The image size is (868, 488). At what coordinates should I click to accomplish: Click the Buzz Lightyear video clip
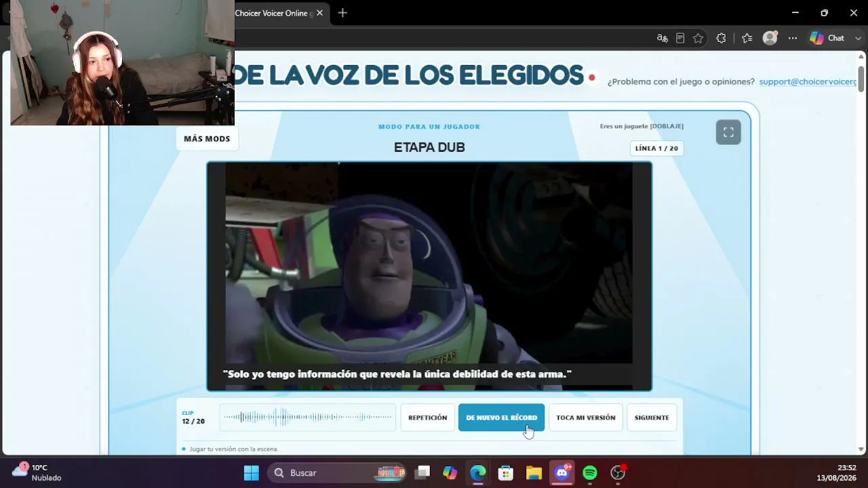tap(429, 276)
